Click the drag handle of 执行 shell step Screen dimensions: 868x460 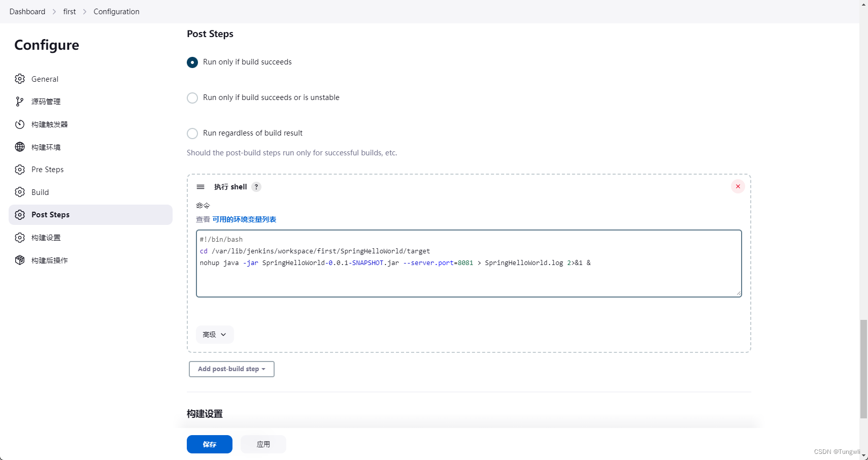click(x=201, y=187)
